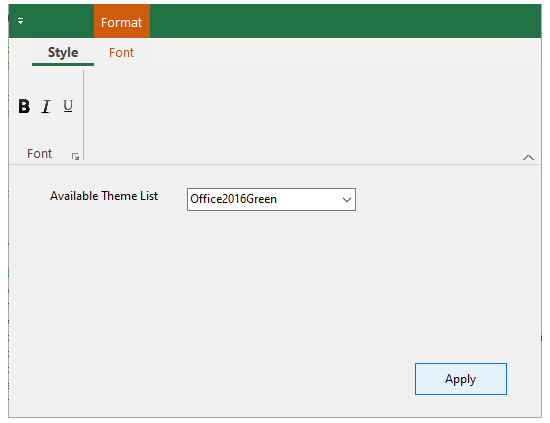550x423 pixels.
Task: Click the ribbon group separator line
Action: (x=83, y=115)
